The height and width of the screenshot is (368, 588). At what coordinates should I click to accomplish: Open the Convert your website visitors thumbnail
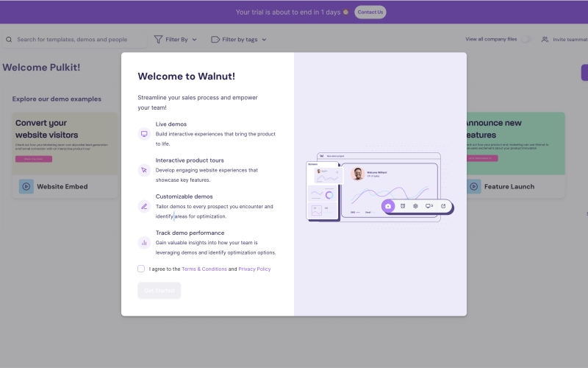click(x=65, y=144)
